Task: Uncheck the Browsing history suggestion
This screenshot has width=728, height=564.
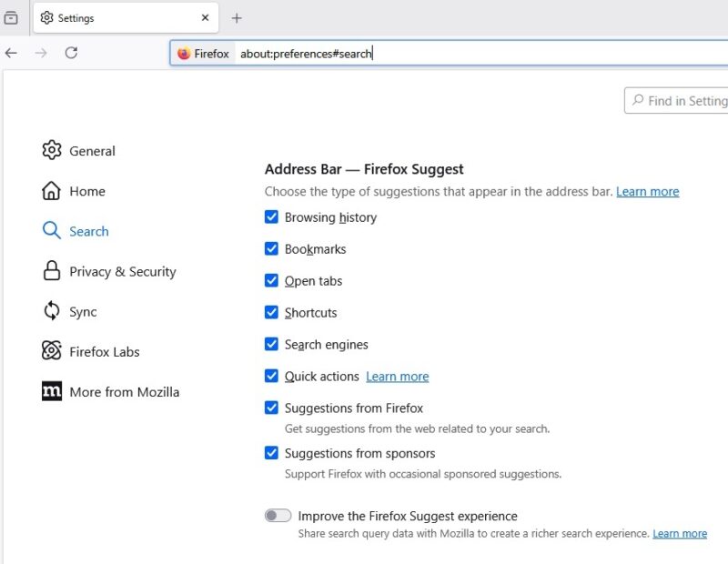Action: [x=271, y=217]
